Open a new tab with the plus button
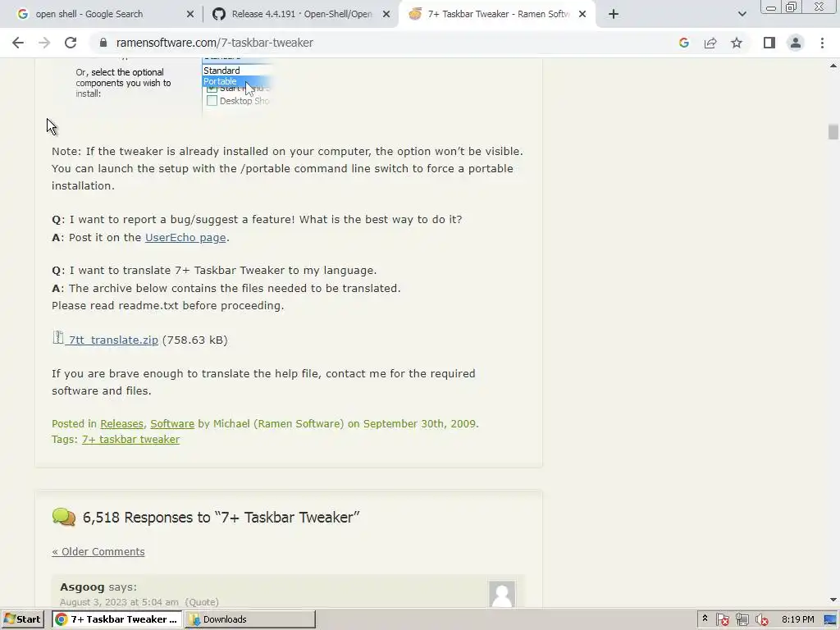840x630 pixels. [614, 15]
